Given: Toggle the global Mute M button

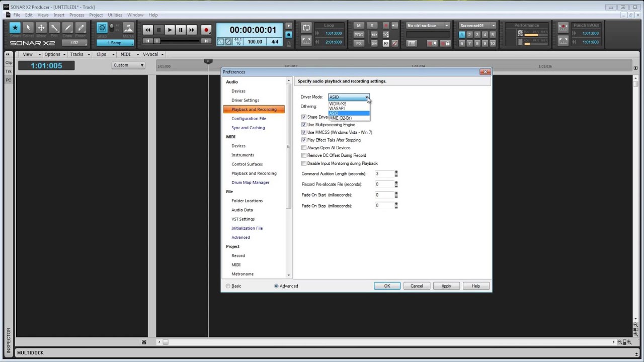Looking at the screenshot, I should click(358, 26).
